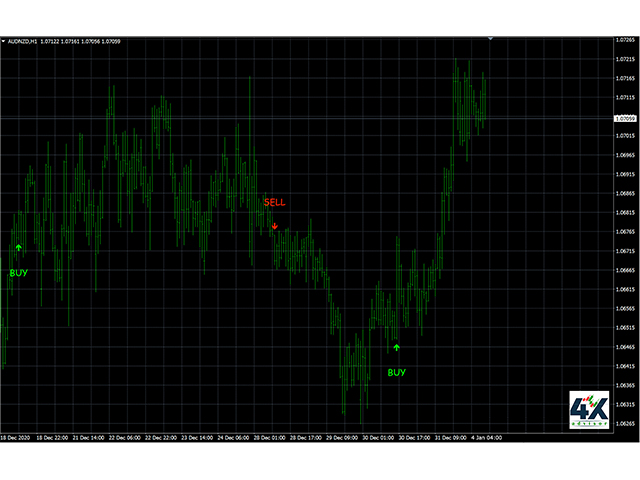Click the price scale value 1.07115
Viewport: 640px width, 480px height.
[x=625, y=98]
